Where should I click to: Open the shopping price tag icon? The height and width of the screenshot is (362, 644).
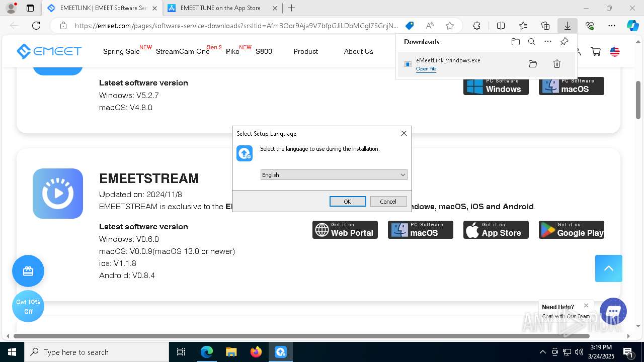click(x=410, y=26)
